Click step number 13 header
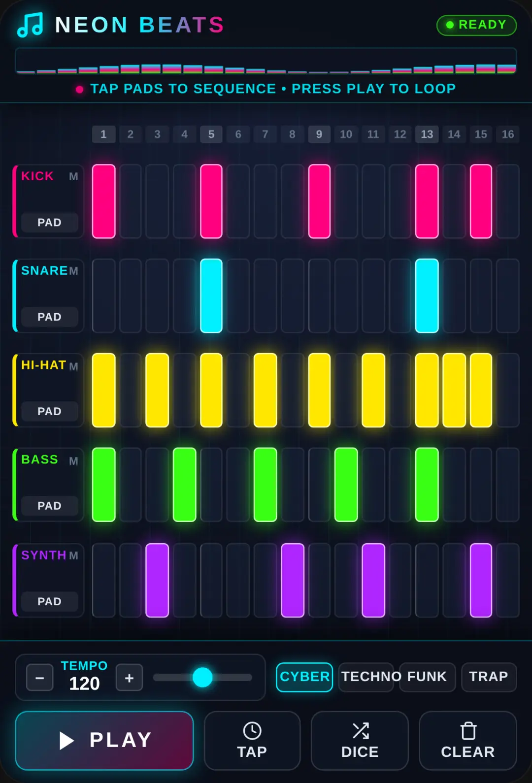 click(427, 134)
